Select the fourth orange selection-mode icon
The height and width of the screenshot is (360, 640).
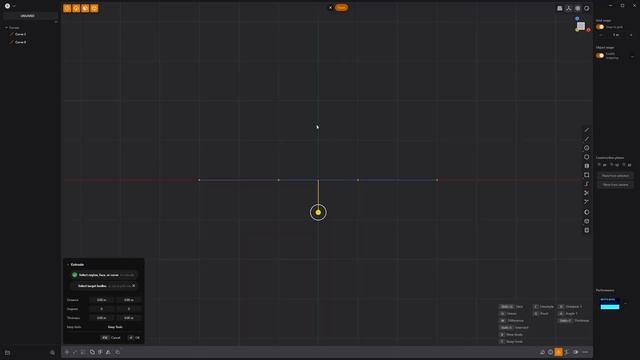pyautogui.click(x=94, y=8)
